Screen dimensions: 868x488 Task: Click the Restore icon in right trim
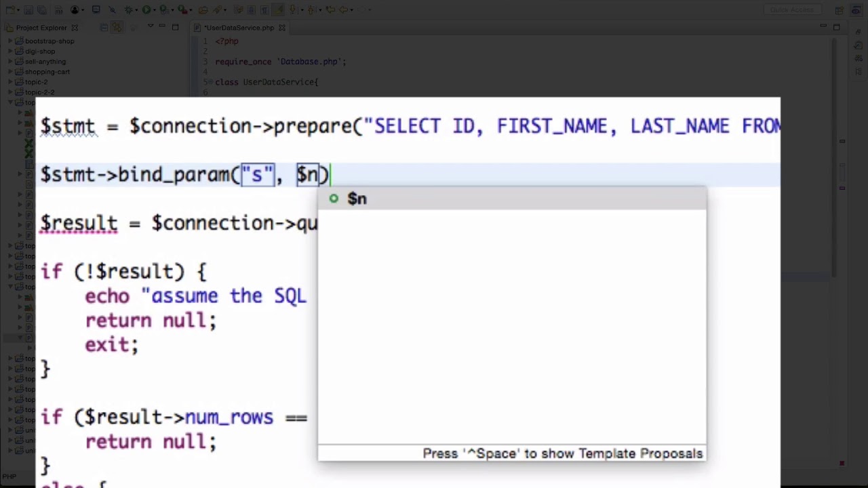[859, 32]
